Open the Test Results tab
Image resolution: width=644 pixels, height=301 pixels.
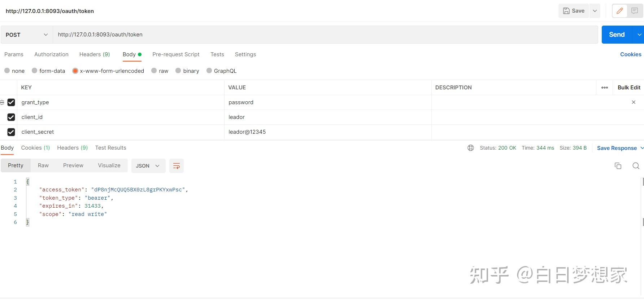(110, 148)
